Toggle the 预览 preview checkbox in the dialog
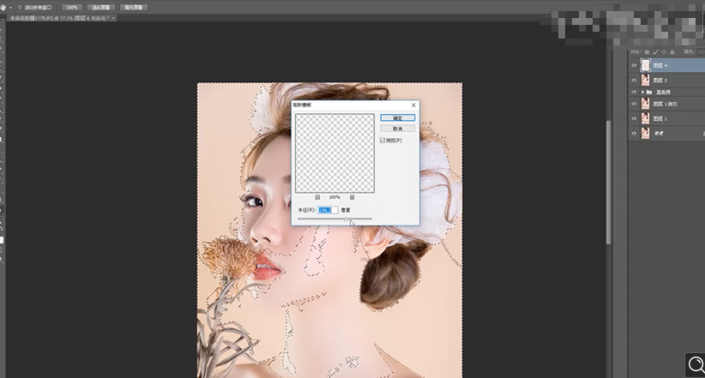Viewport: 705px width, 378px height. click(x=383, y=140)
